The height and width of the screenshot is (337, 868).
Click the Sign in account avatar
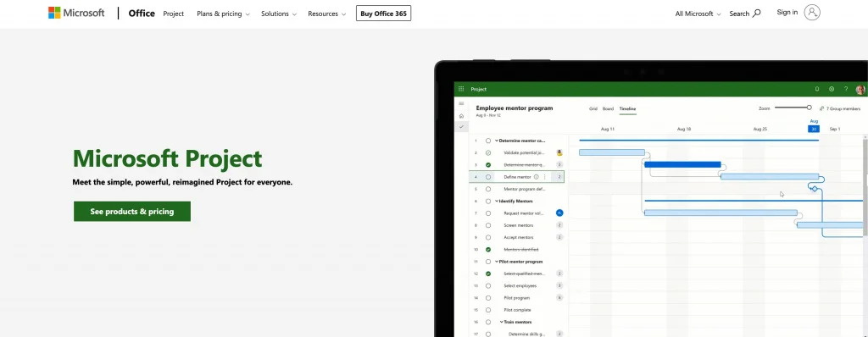pyautogui.click(x=812, y=12)
